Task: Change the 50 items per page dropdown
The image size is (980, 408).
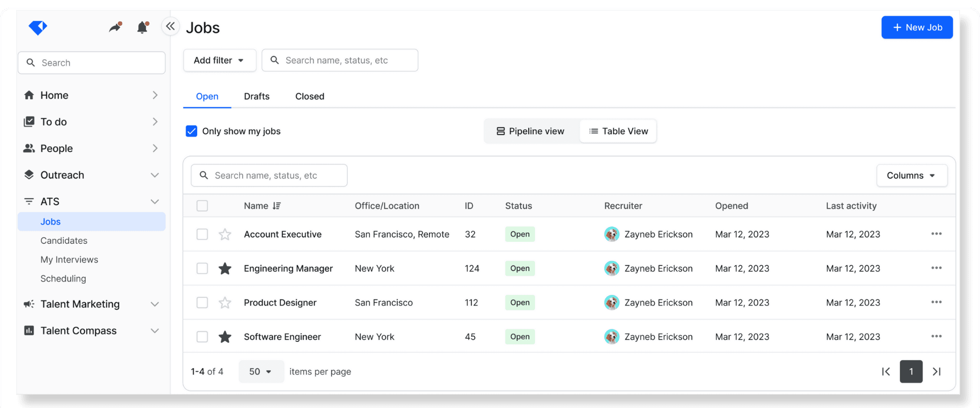Action: click(x=261, y=372)
